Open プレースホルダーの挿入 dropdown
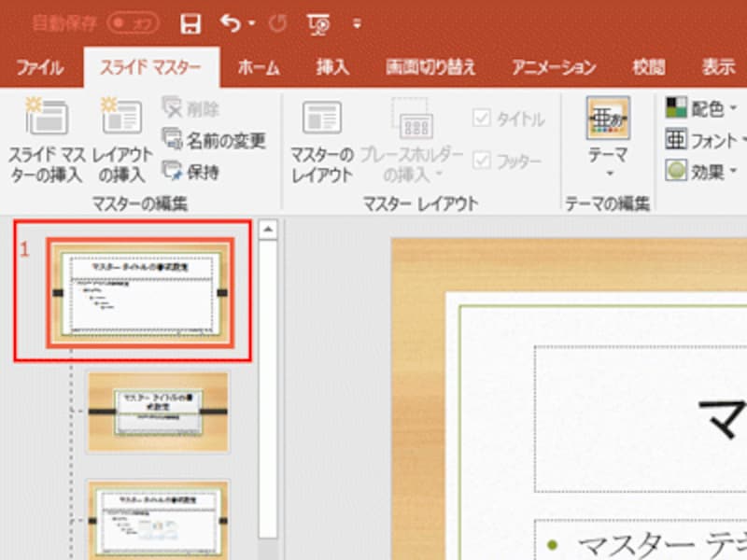Image resolution: width=747 pixels, height=560 pixels. coord(412,142)
